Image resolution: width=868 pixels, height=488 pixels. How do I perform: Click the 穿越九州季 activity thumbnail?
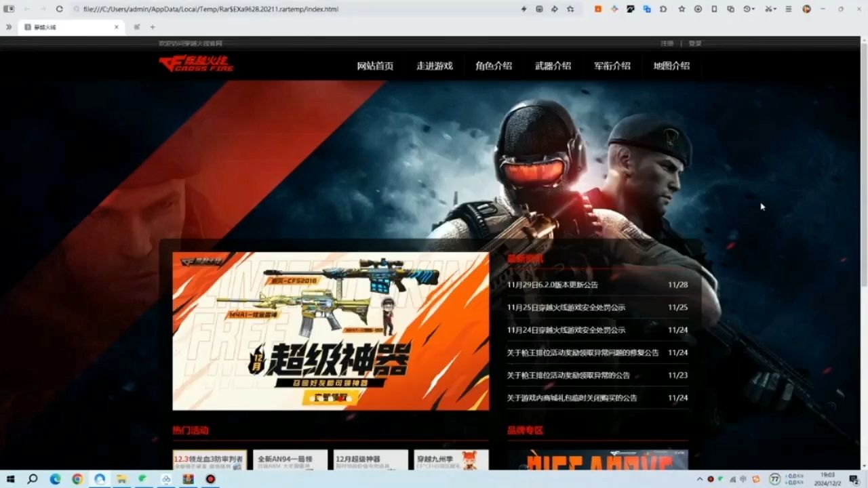coord(452,460)
